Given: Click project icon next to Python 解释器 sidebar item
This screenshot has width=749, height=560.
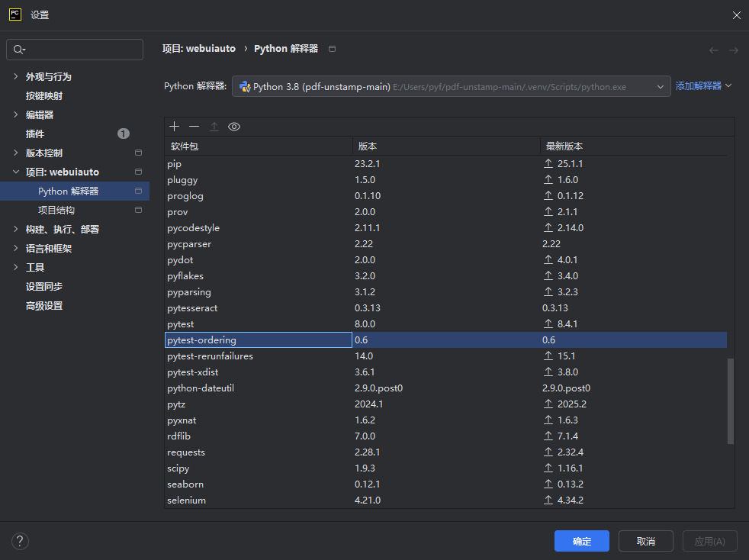Looking at the screenshot, I should (139, 191).
